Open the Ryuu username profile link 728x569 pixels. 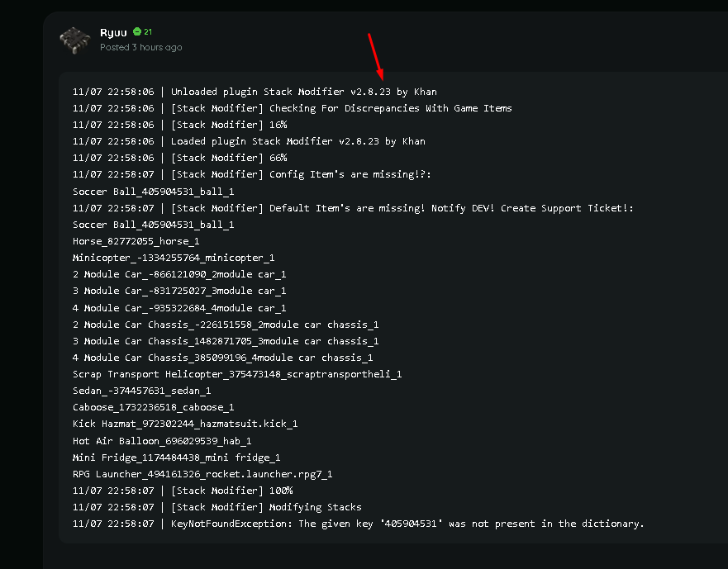tap(113, 32)
